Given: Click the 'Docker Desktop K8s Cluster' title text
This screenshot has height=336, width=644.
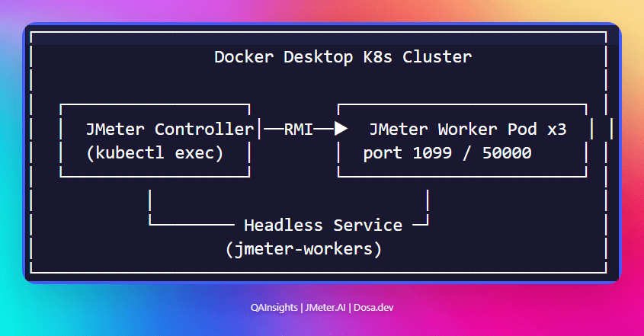Looking at the screenshot, I should (343, 57).
